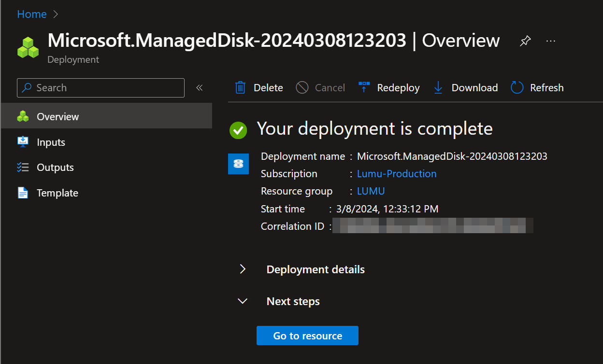The width and height of the screenshot is (603, 364).
Task: Open the more options ellipsis menu
Action: (550, 42)
